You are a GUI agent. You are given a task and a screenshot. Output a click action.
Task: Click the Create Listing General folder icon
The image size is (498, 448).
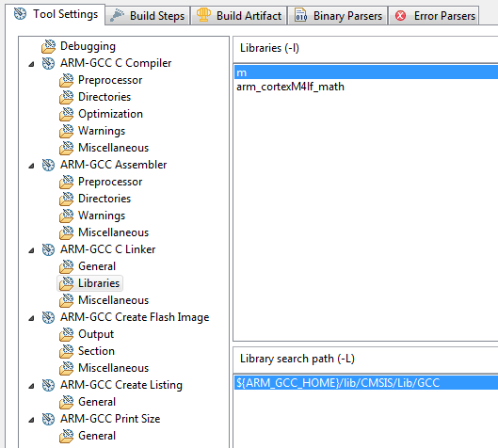[x=67, y=402]
